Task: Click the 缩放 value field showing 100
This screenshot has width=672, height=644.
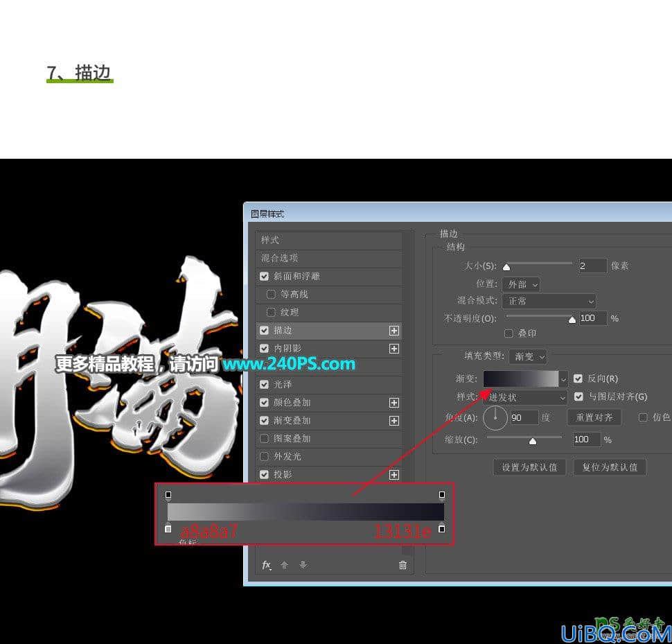Action: coord(587,439)
